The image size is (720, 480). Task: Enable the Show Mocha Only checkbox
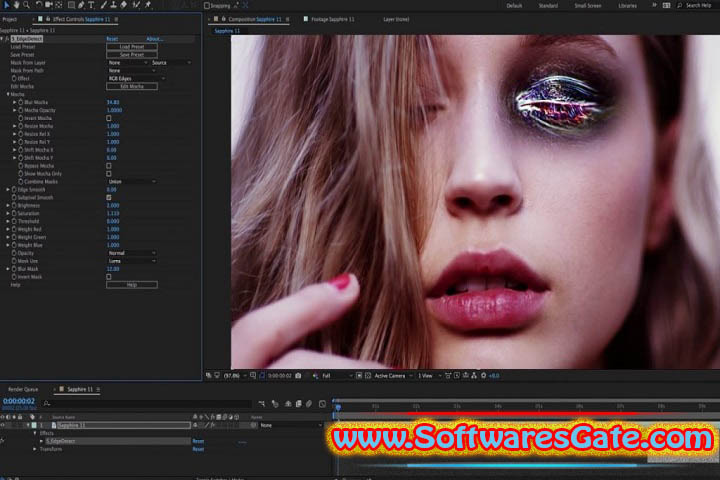109,174
